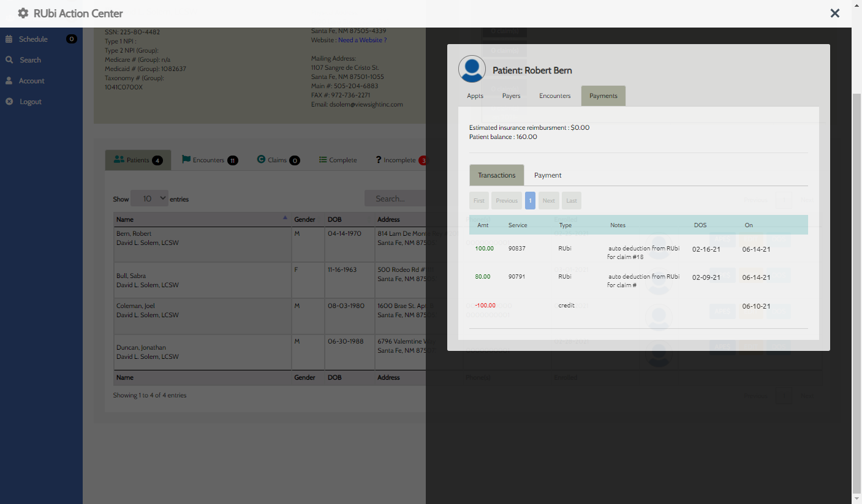Select the Payment sub-tab
This screenshot has width=862, height=504.
coord(547,175)
